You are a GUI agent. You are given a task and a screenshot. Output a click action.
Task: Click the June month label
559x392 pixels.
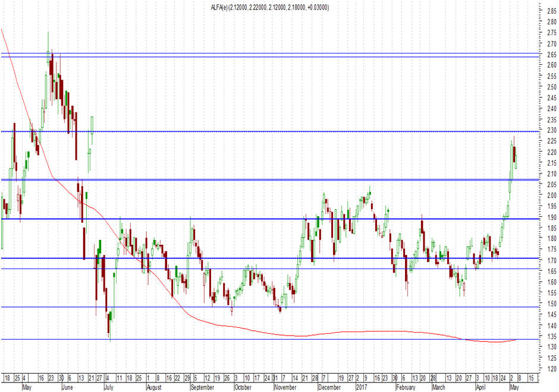67,387
